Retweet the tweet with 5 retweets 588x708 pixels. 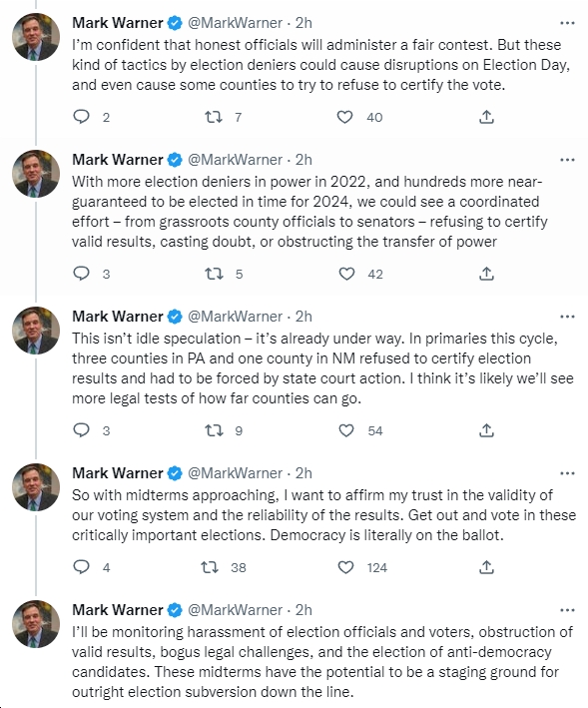[x=214, y=274]
